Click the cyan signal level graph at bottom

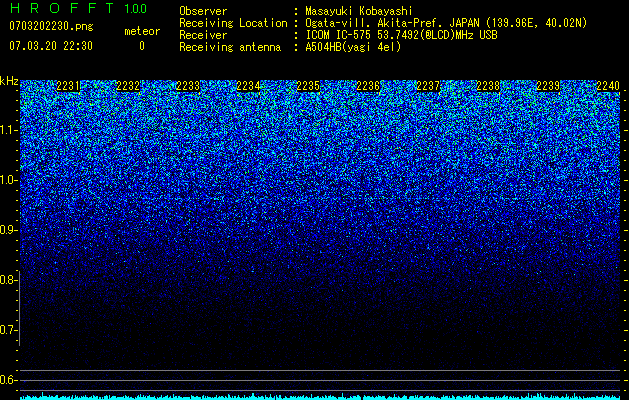point(320,397)
